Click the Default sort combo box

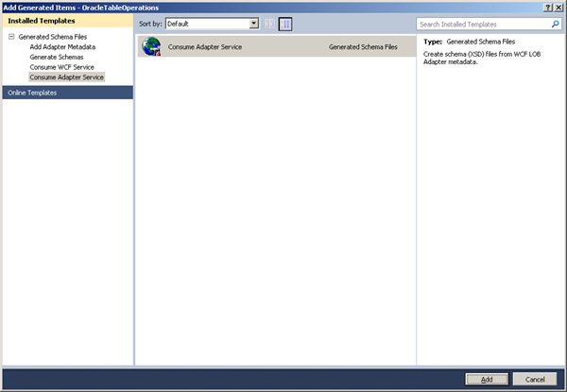(213, 24)
